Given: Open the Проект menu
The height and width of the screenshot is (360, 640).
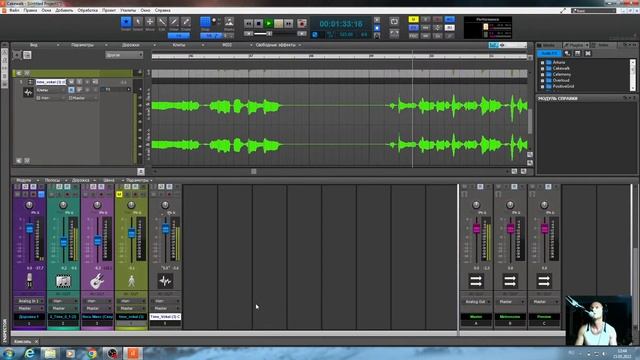Looking at the screenshot, I should click(x=109, y=10).
